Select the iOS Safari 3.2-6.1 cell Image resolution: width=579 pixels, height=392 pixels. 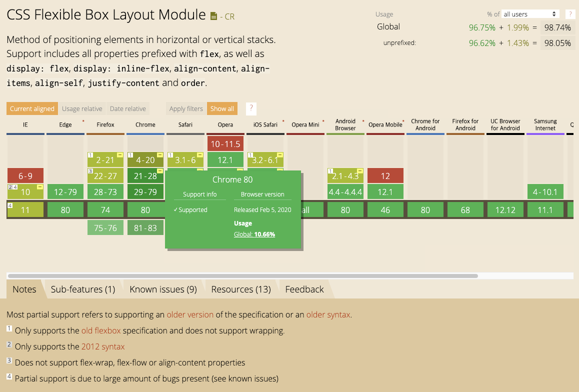pos(265,159)
